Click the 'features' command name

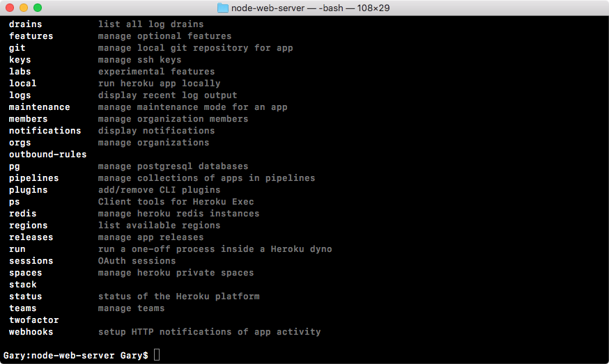31,36
